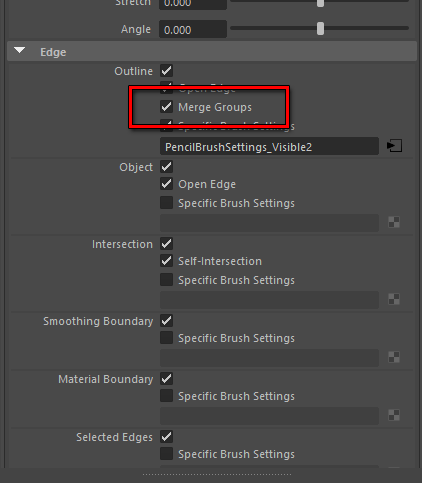Screen dimensions: 422x483
Task: Click the Object brush settings checker map icon
Action: 394,222
